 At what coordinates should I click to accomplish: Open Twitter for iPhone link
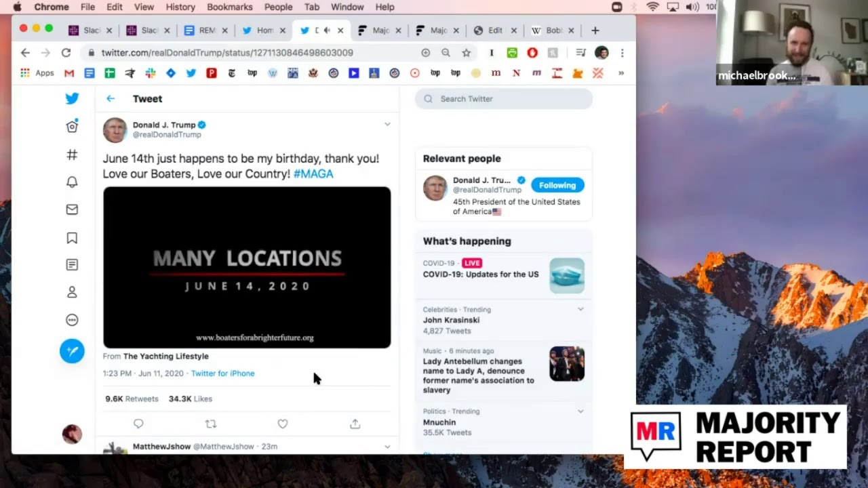[222, 373]
